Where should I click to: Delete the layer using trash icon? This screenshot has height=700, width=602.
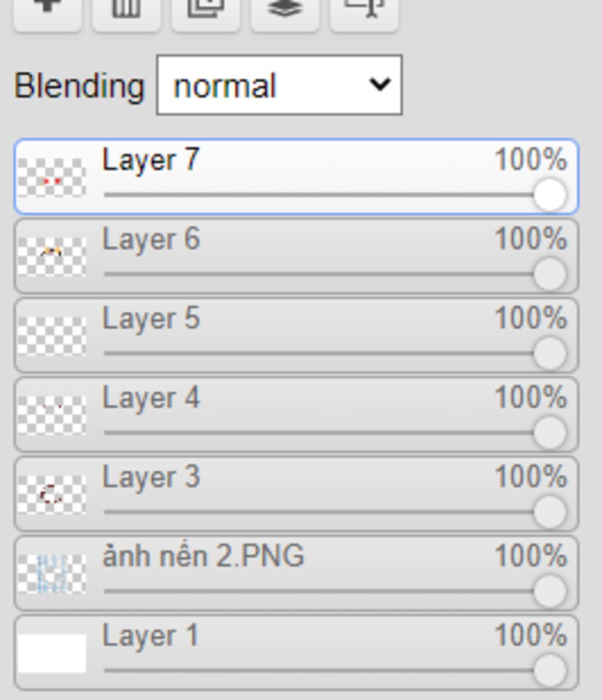[126, 14]
